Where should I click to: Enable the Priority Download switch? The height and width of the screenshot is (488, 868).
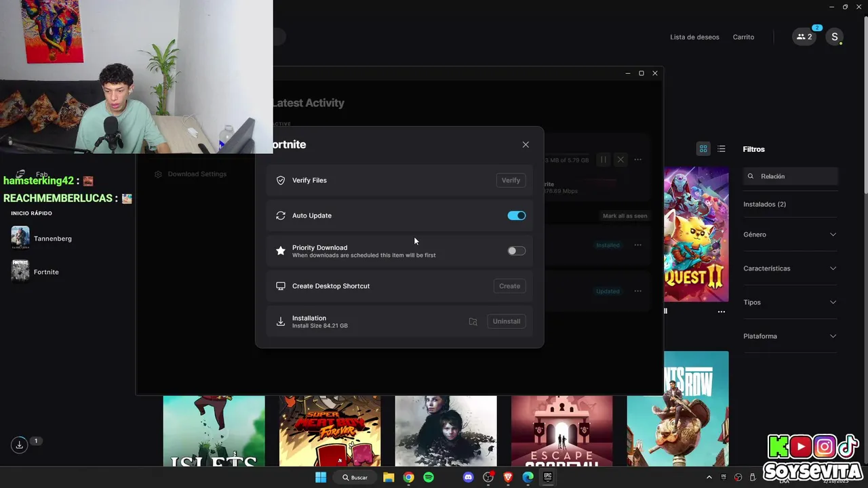tap(517, 251)
